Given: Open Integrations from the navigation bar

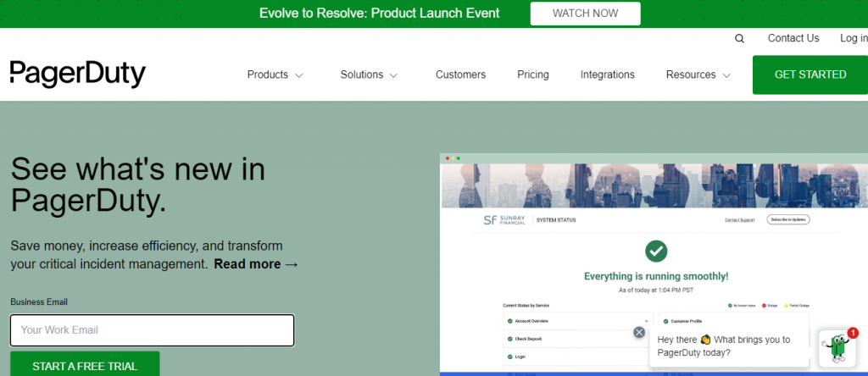Looking at the screenshot, I should click(x=607, y=75).
